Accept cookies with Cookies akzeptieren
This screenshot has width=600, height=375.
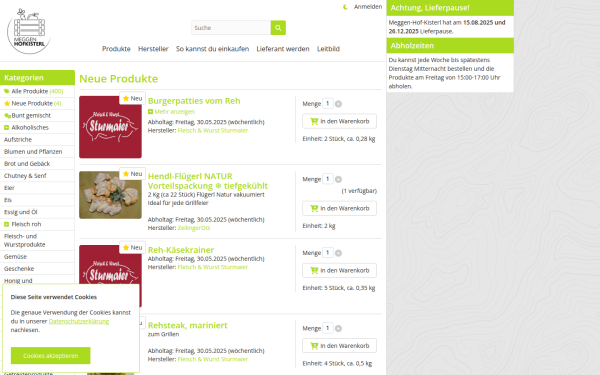click(51, 356)
